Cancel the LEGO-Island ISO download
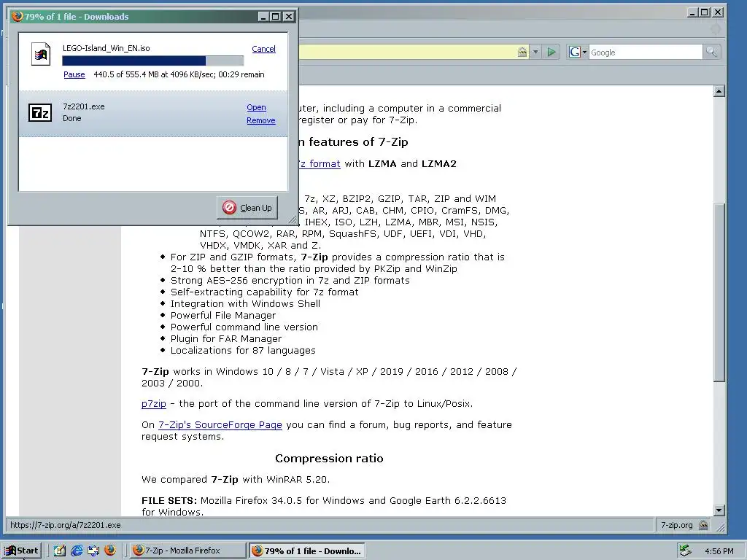Viewport: 747px width, 560px height. pos(263,49)
